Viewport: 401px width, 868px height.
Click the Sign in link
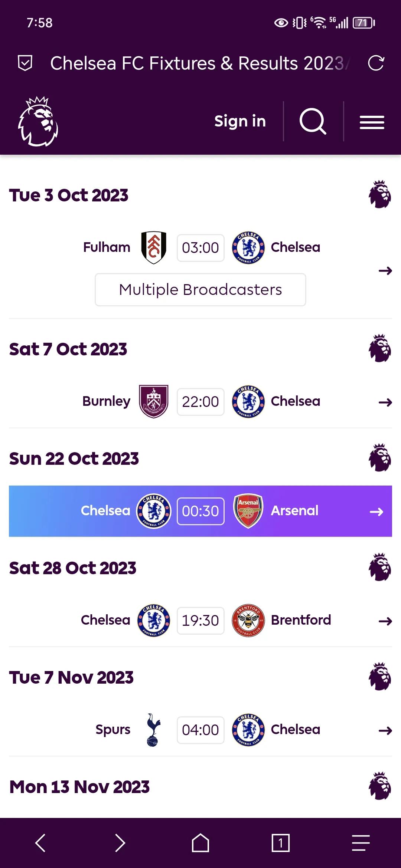pyautogui.click(x=240, y=121)
